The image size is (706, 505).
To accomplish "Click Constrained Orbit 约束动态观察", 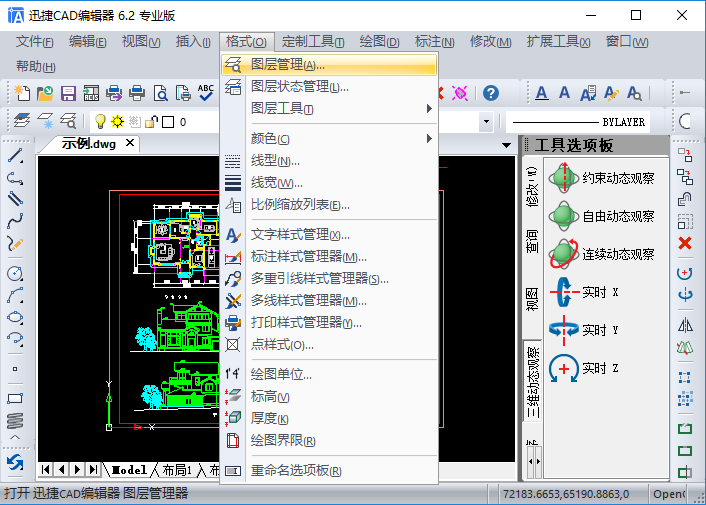I will click(601, 178).
